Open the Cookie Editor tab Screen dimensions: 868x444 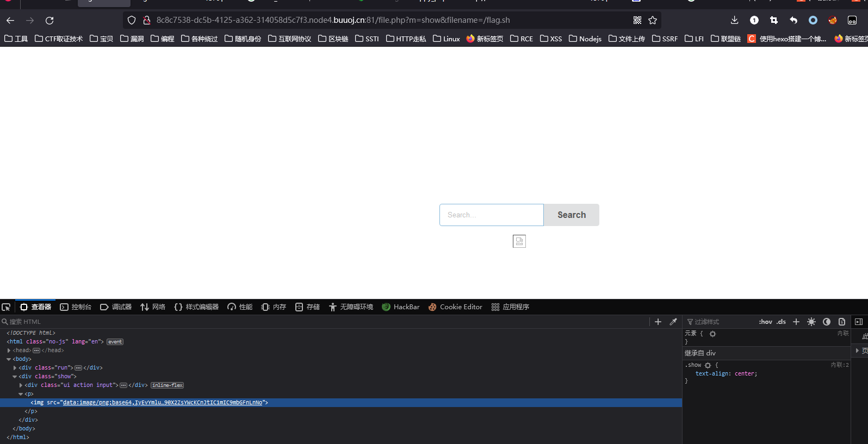coord(455,307)
